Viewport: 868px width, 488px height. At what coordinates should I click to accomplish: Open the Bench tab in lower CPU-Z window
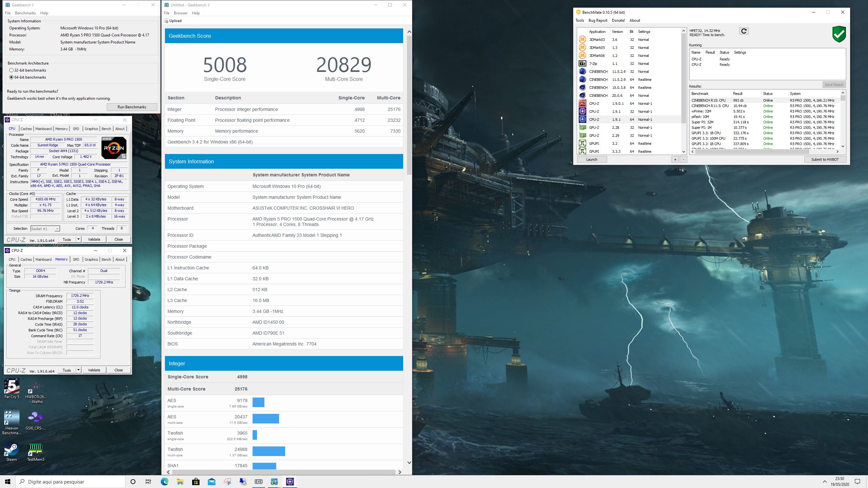pos(106,259)
